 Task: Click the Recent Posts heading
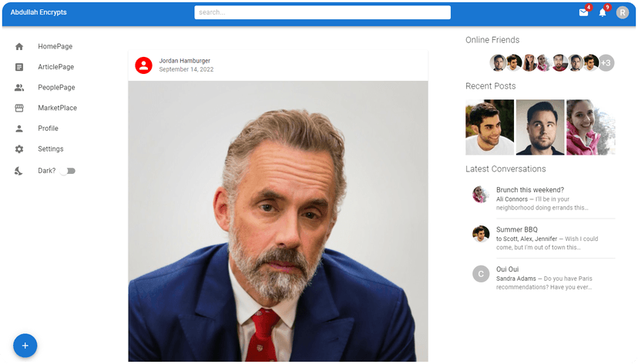[490, 86]
